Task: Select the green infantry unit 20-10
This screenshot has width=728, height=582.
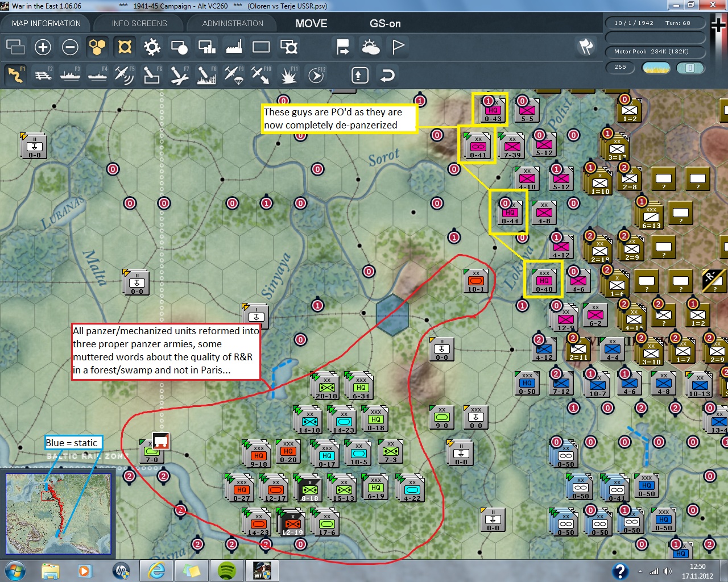Action: [326, 387]
